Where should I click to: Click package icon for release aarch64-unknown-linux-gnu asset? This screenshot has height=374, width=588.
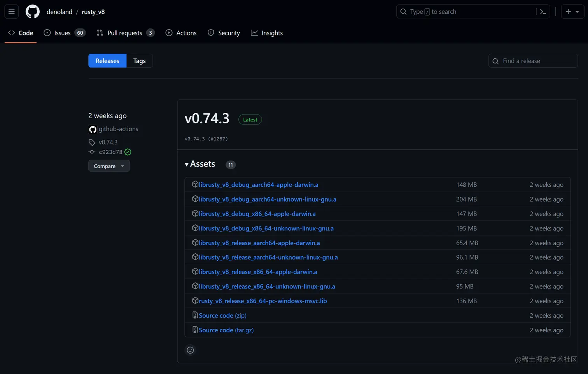195,257
